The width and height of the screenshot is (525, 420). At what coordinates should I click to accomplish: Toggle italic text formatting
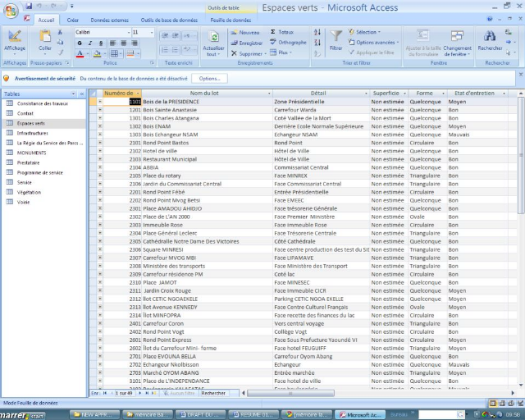pyautogui.click(x=89, y=43)
